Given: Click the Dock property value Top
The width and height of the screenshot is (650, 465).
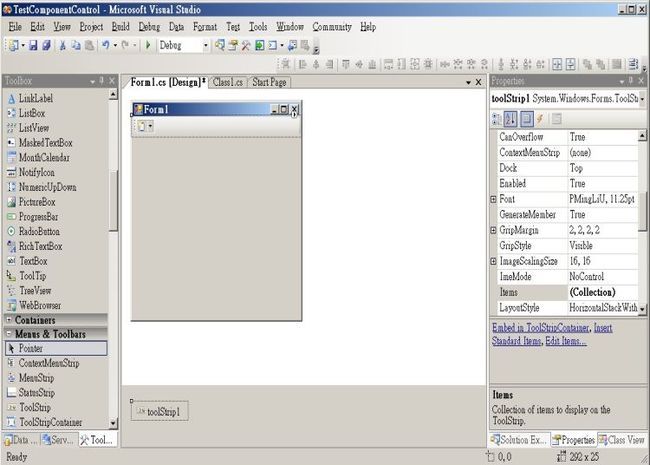Looking at the screenshot, I should (x=602, y=168).
